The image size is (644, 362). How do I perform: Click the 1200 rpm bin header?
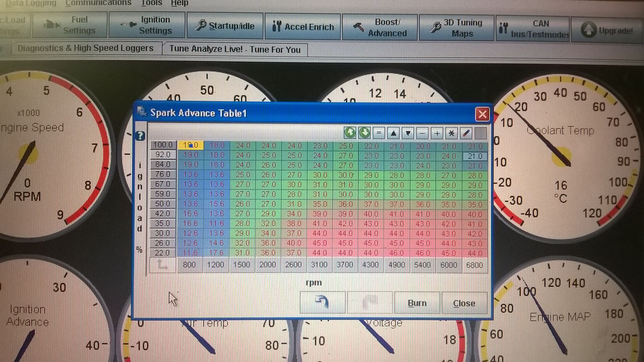click(215, 265)
